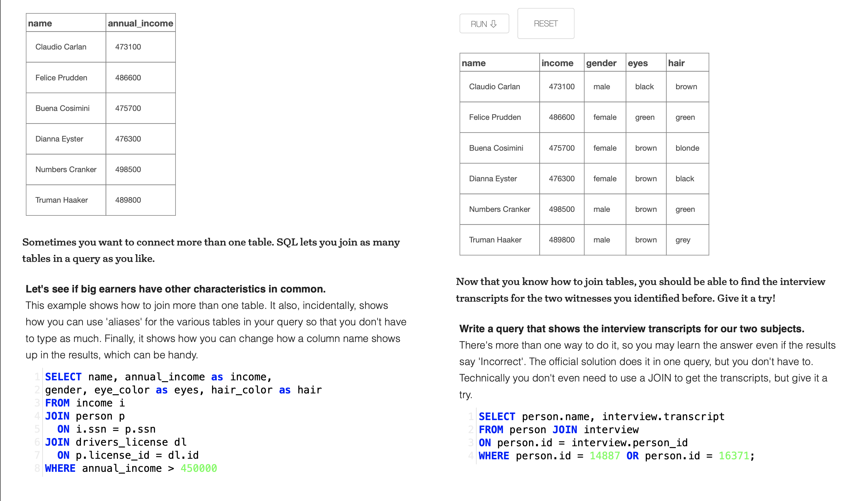Select the name column header of left table

pos(40,23)
